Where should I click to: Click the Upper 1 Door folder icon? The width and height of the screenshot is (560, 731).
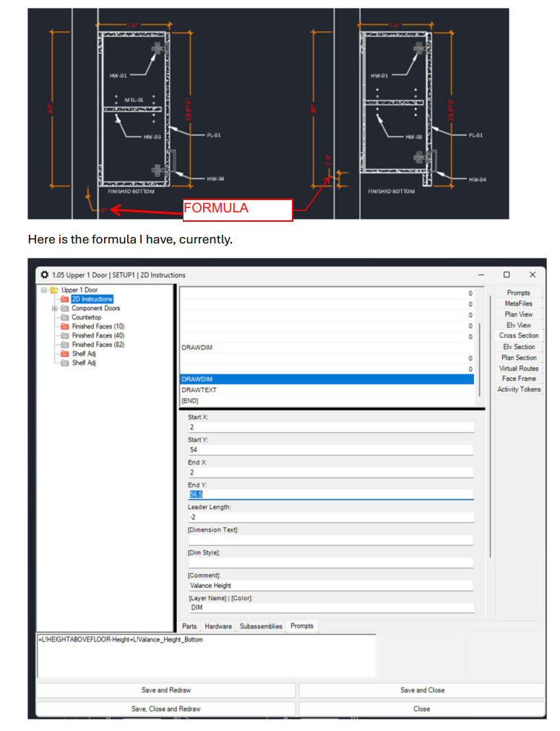click(x=54, y=290)
